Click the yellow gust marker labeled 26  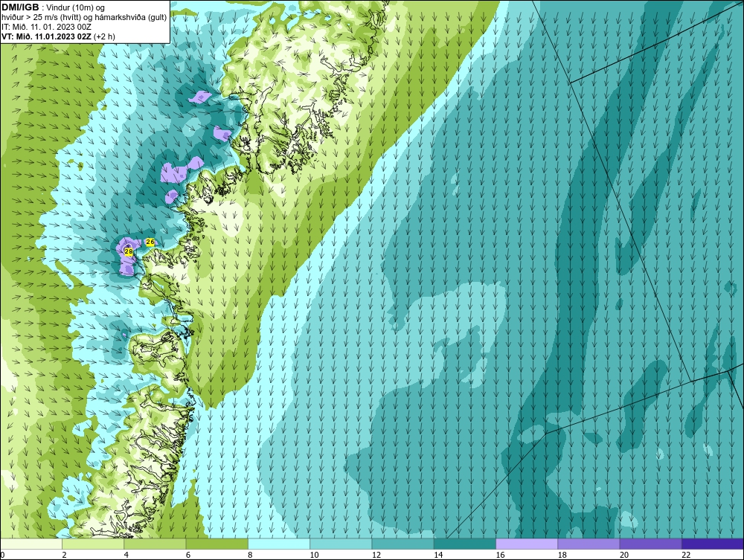[150, 242]
